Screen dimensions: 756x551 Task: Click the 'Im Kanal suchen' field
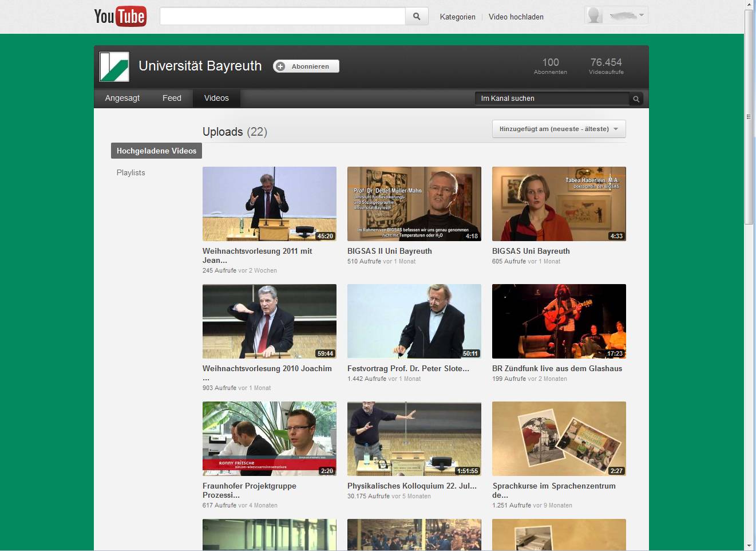(x=552, y=99)
